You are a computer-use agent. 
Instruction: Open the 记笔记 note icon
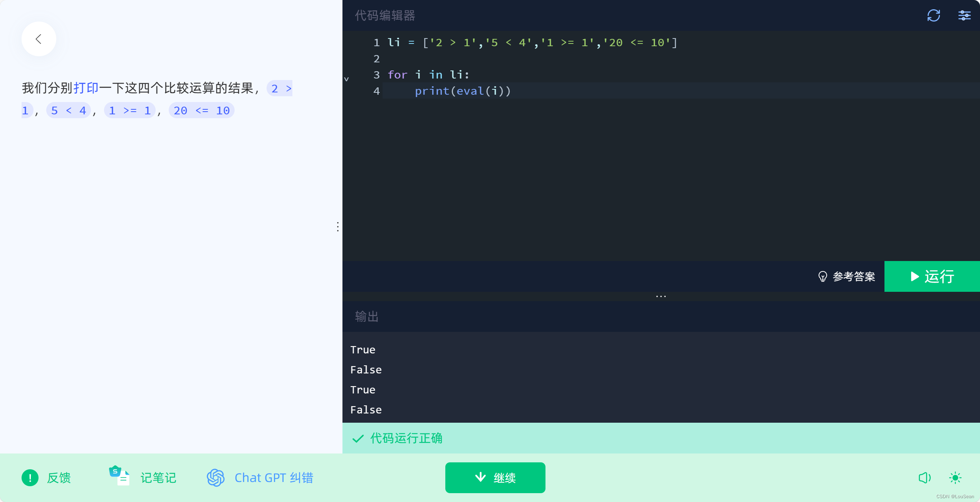point(119,477)
